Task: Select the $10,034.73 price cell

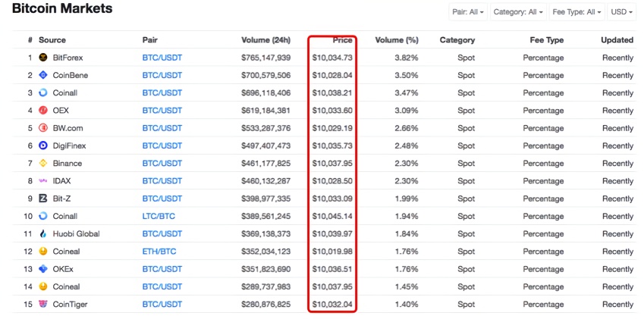Action: coord(331,58)
